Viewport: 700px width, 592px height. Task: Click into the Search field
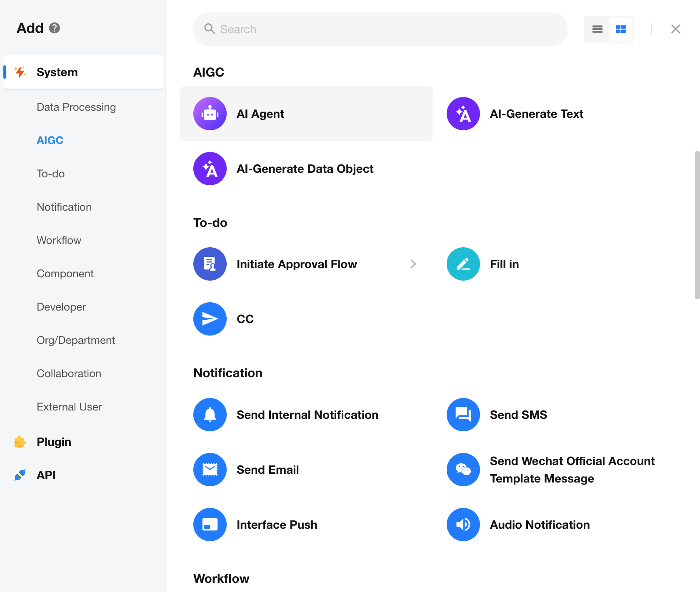(380, 29)
